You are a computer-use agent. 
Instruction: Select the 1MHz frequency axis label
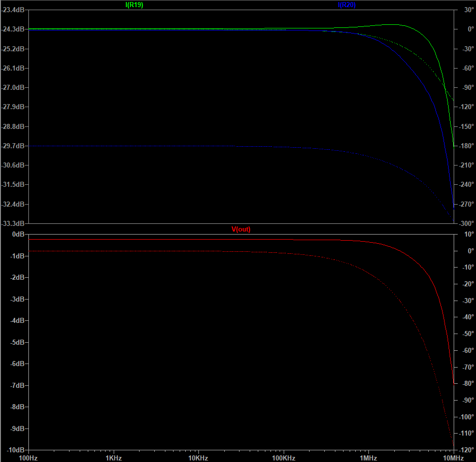pos(368,458)
